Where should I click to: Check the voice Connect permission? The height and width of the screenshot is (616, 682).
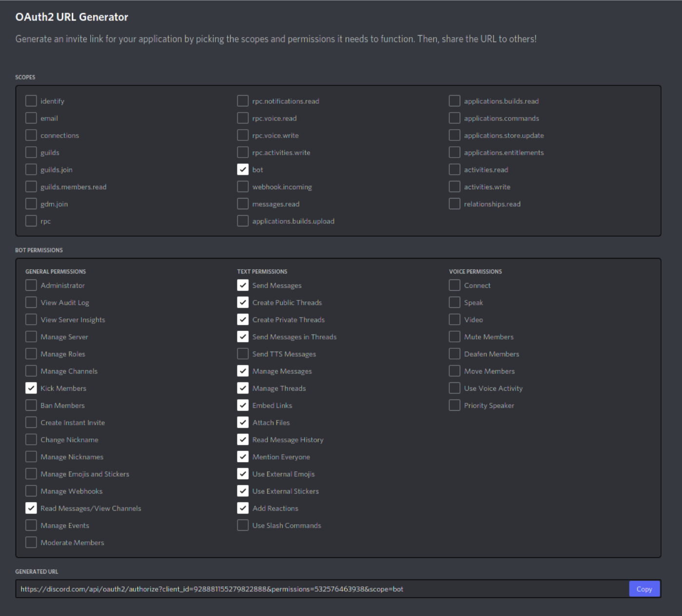454,285
